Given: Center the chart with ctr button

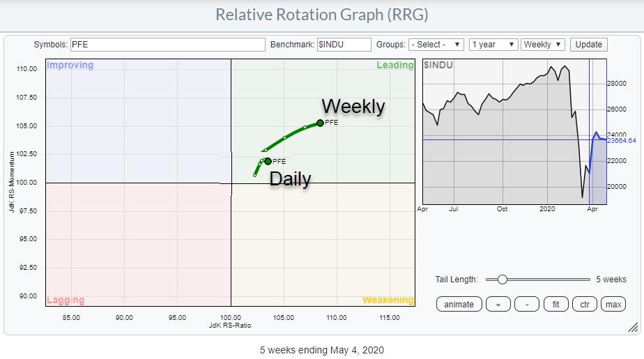Looking at the screenshot, I should point(584,304).
